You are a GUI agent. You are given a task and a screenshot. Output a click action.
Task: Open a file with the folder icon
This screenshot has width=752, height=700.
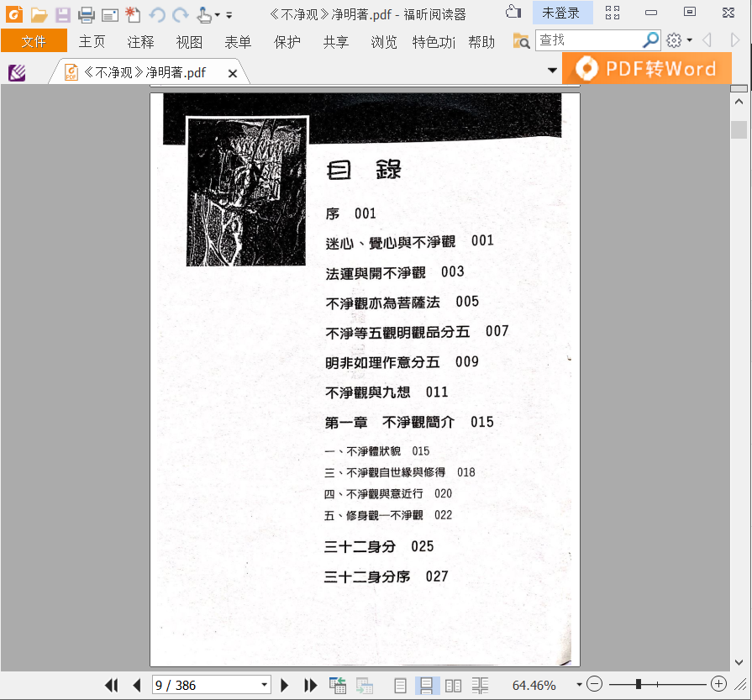39,15
